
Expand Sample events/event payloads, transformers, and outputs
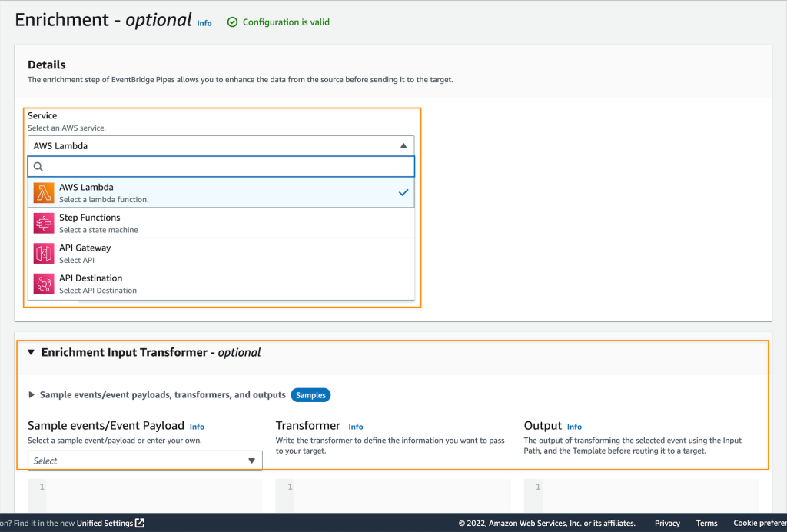[31, 395]
